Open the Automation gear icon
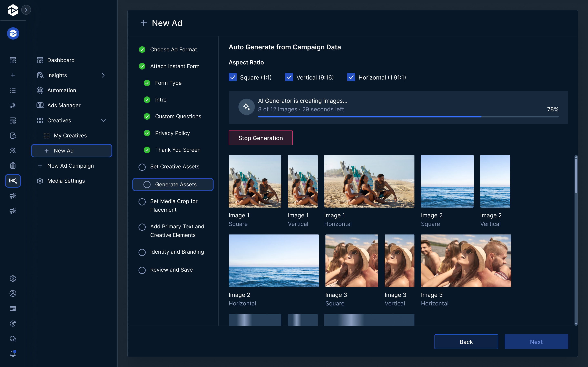588x367 pixels. tap(40, 90)
